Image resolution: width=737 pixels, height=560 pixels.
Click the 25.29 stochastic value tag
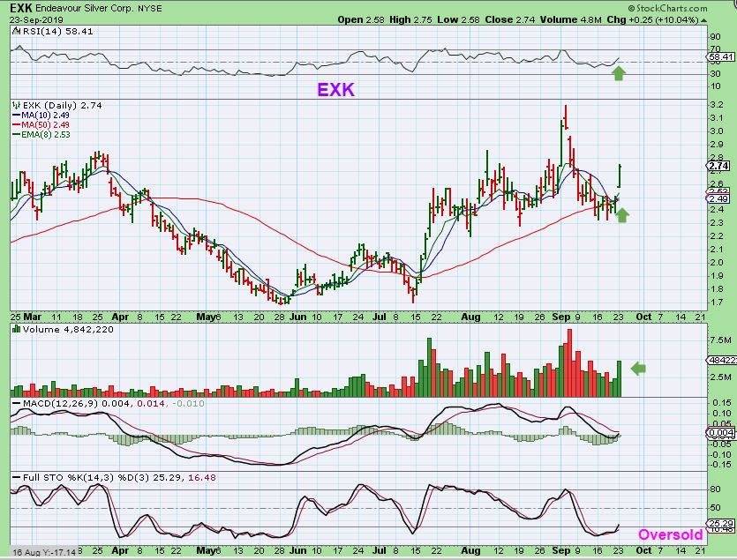720,523
